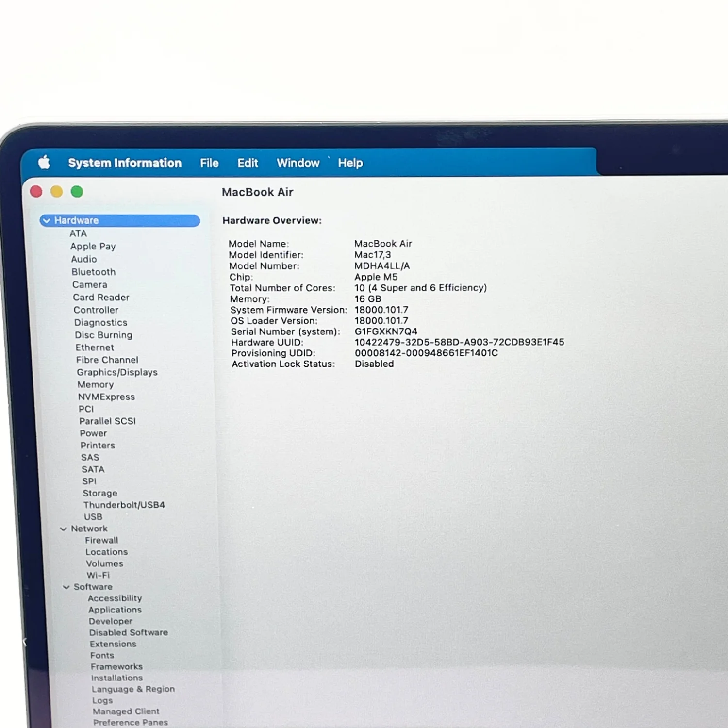Open the Help menu
728x728 pixels.
[350, 163]
